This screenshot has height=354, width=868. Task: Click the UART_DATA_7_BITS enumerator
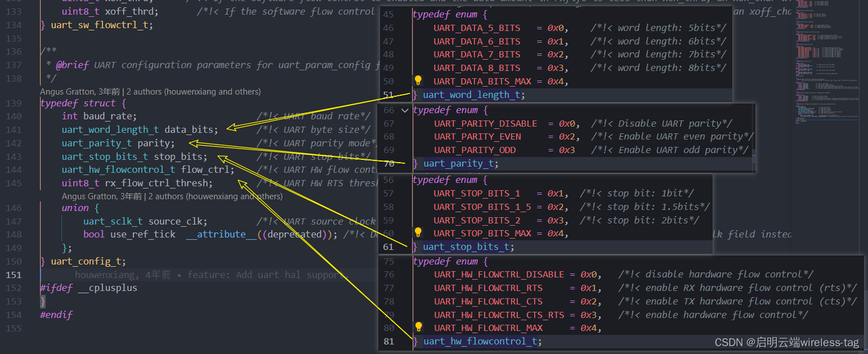coord(477,54)
